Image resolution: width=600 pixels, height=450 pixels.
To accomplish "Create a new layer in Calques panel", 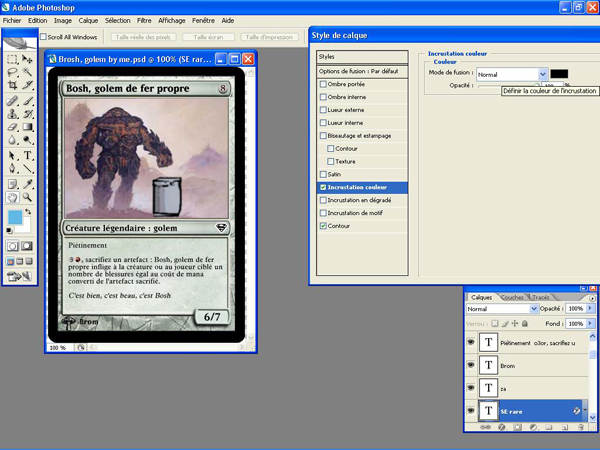I will tap(564, 427).
